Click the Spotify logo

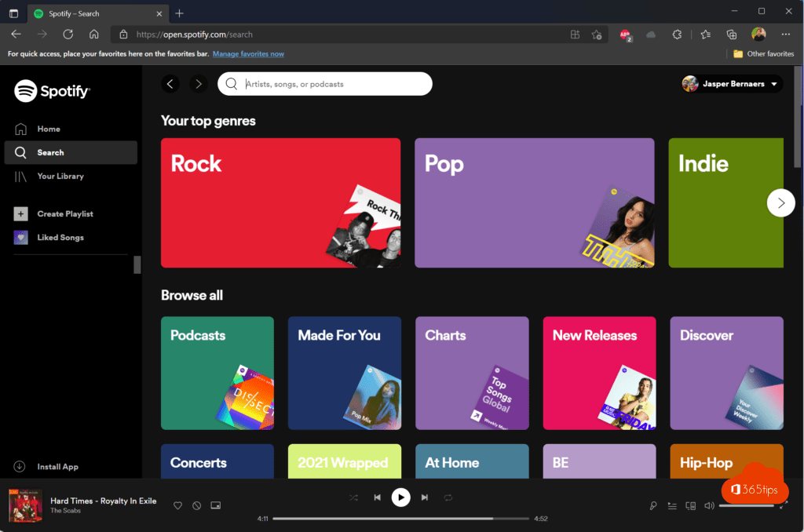[52, 90]
